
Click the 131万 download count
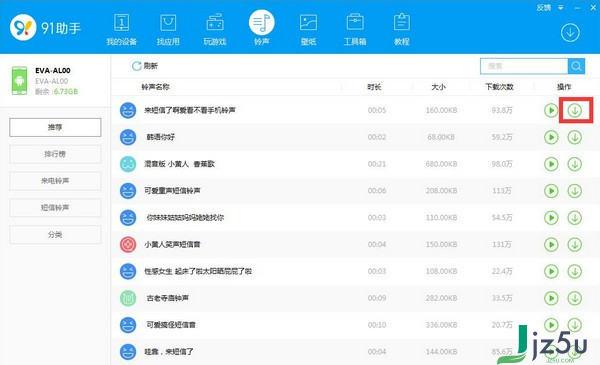502,244
